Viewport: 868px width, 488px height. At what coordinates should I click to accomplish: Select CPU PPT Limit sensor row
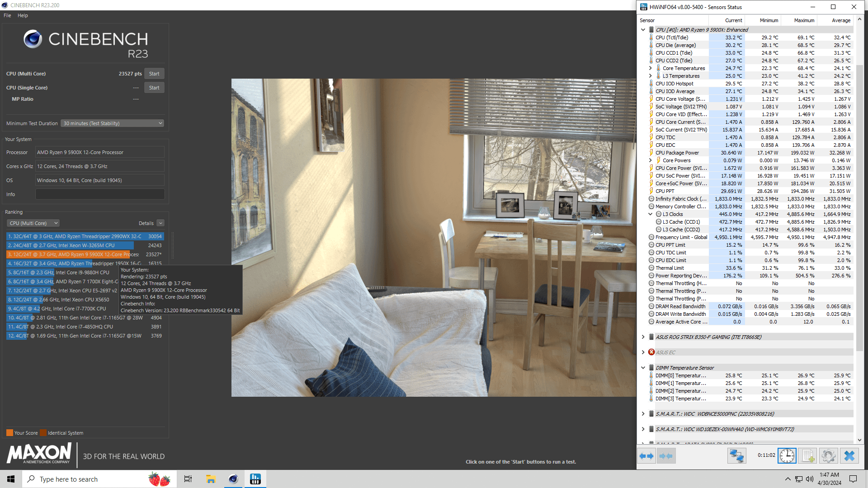[750, 245]
